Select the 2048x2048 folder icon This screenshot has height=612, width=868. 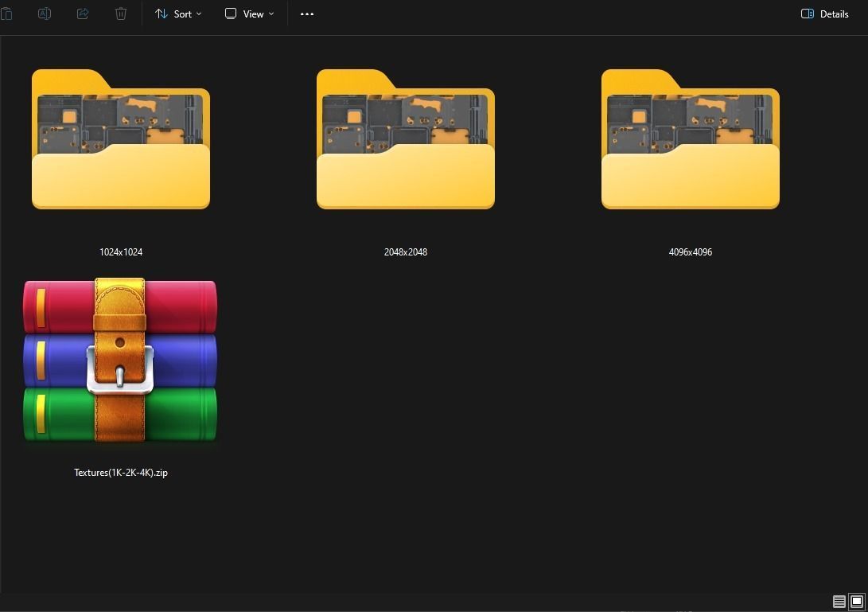pos(405,139)
